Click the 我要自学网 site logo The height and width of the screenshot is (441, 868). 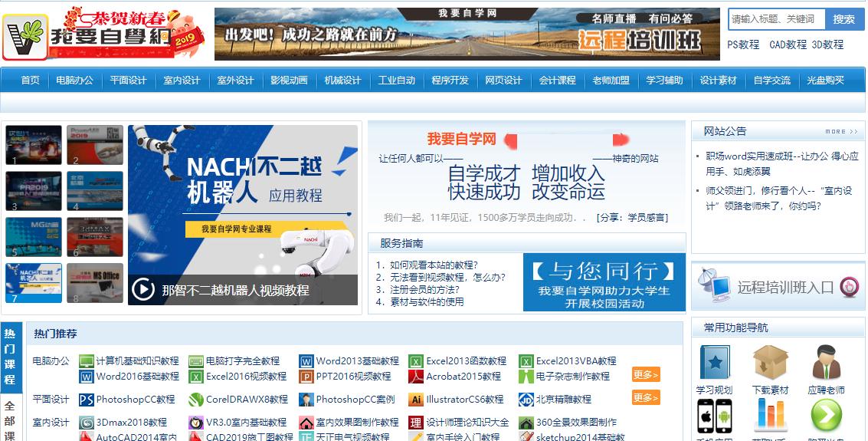103,33
